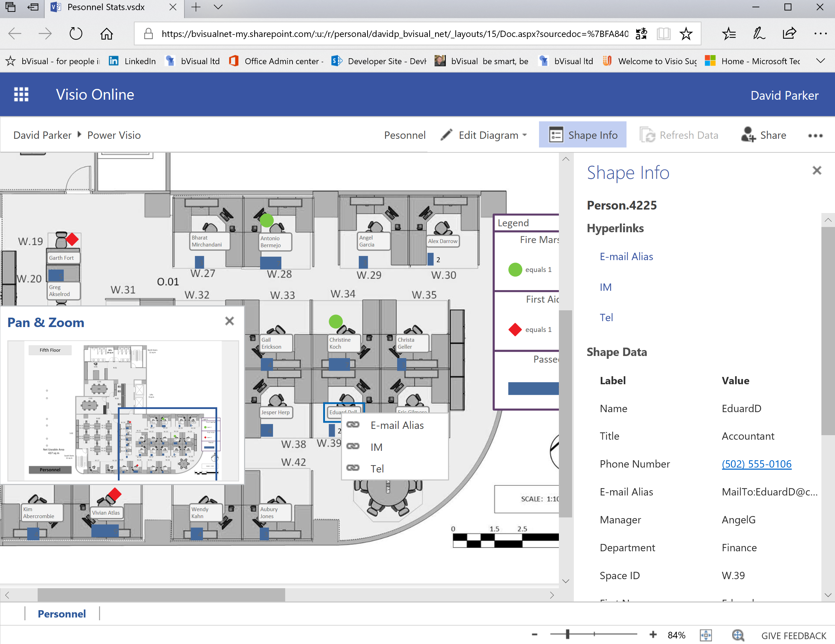Open the Favorites hub icon

pos(729,34)
